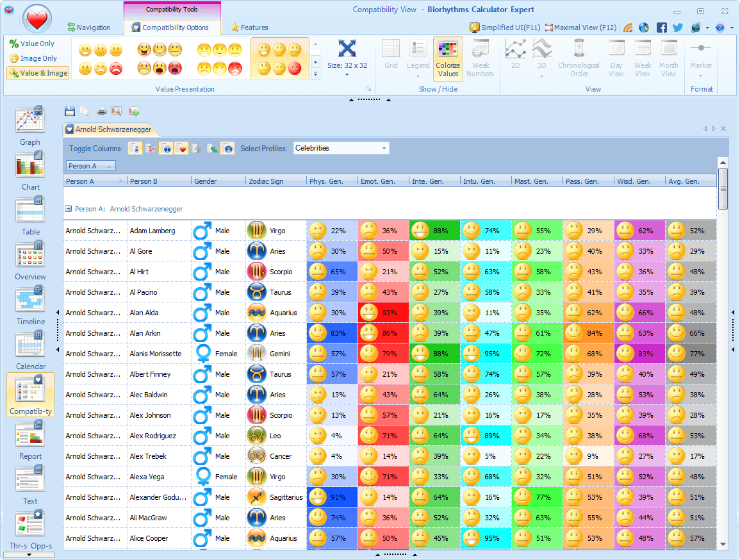This screenshot has width=740, height=560.
Task: Click the Copy icon next to Save
Action: (85, 111)
